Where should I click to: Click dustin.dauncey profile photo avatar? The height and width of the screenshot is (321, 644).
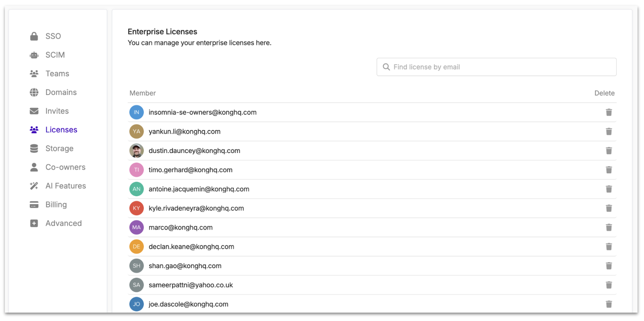pyautogui.click(x=136, y=151)
